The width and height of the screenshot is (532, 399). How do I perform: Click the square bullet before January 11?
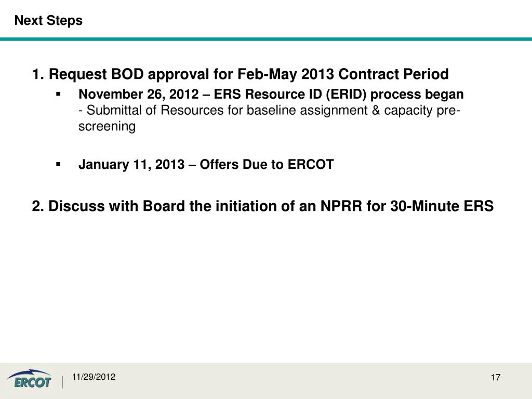(58, 164)
